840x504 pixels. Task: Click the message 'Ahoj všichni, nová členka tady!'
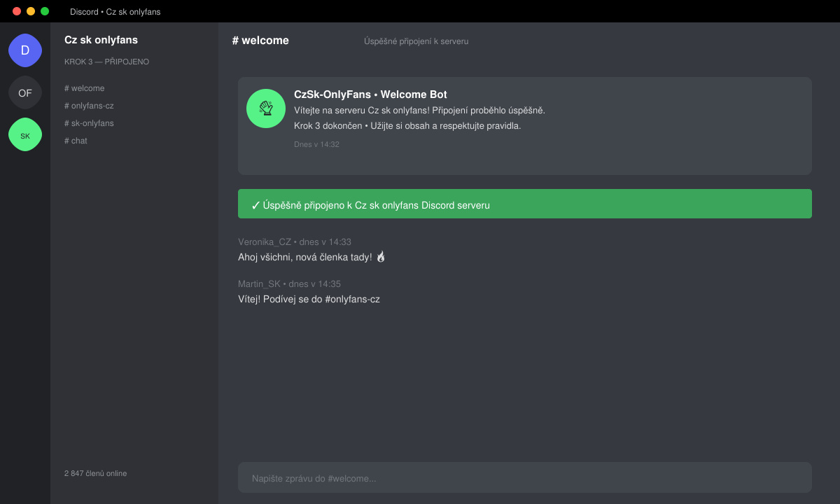312,257
